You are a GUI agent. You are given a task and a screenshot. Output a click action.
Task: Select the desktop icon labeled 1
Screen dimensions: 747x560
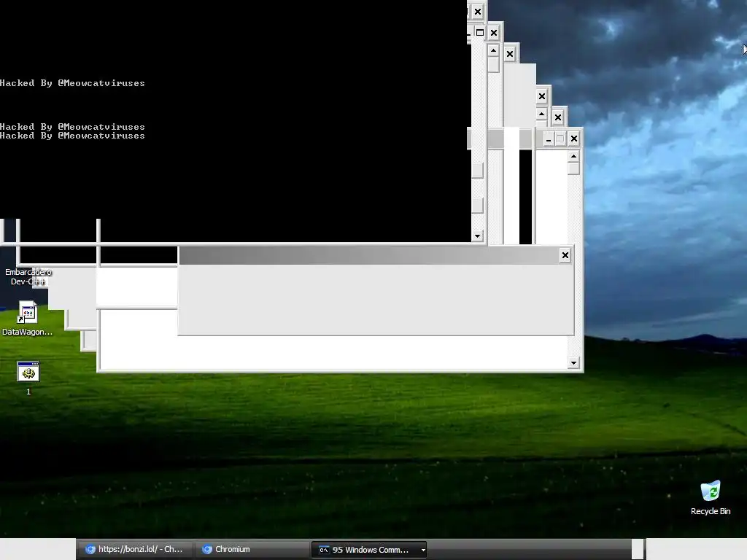tap(28, 378)
